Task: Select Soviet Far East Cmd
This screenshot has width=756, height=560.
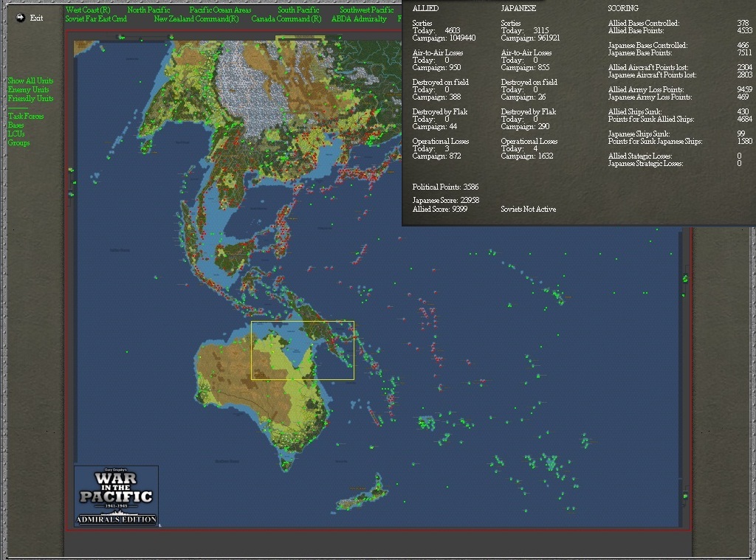Action: [96, 18]
